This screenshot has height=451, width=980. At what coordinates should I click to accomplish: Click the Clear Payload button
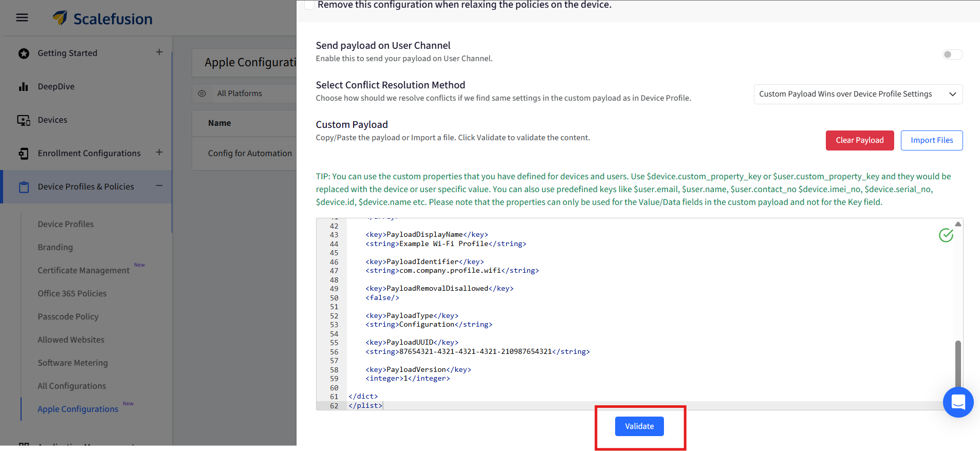(x=860, y=140)
